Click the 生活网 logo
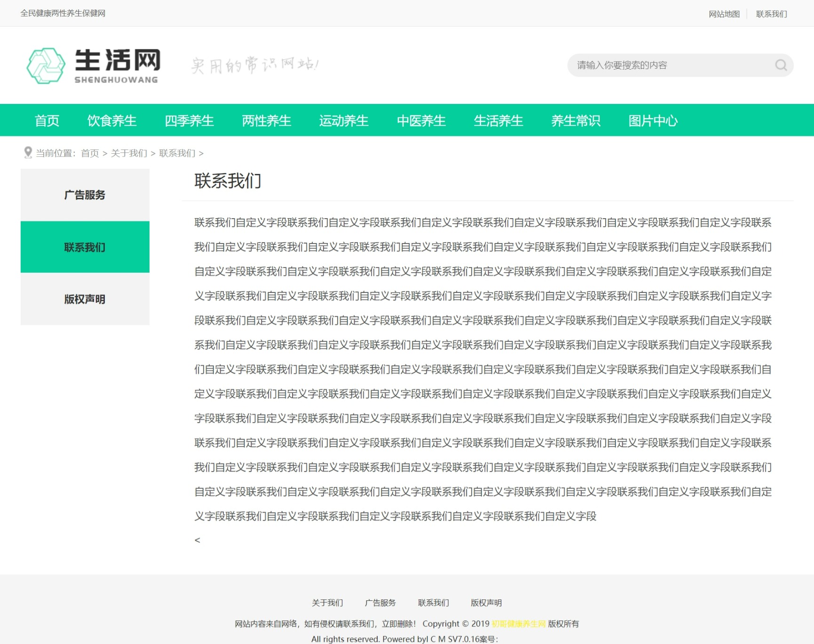The image size is (814, 644). point(93,66)
